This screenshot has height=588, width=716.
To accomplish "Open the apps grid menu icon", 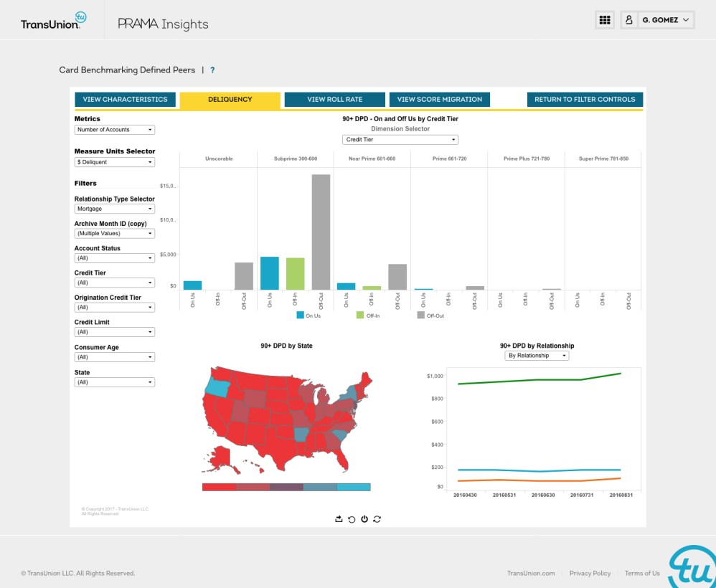I will coord(604,20).
